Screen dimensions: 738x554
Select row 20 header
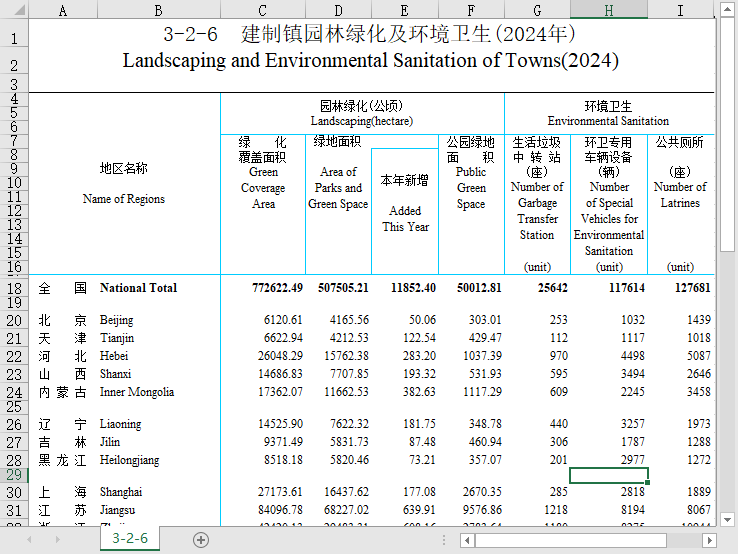click(14, 321)
